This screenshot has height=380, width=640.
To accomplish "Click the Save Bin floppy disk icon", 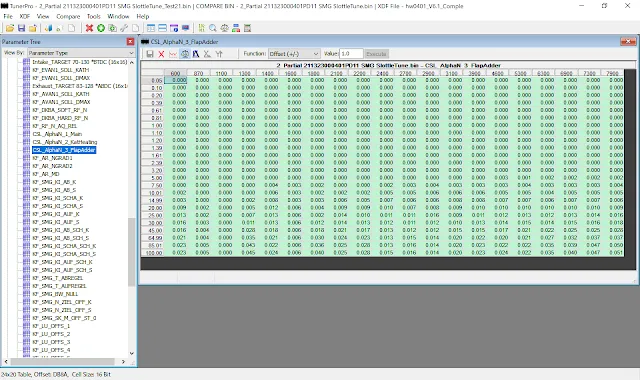I will point(21,28).
